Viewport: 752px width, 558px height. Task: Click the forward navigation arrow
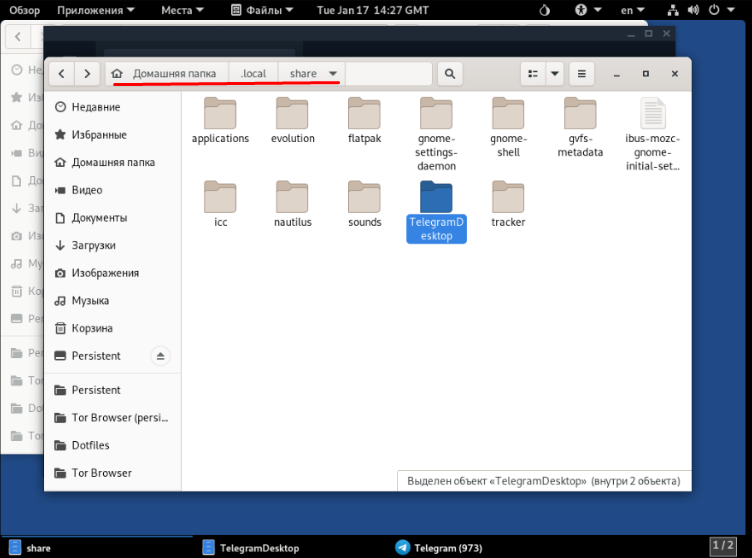[88, 74]
